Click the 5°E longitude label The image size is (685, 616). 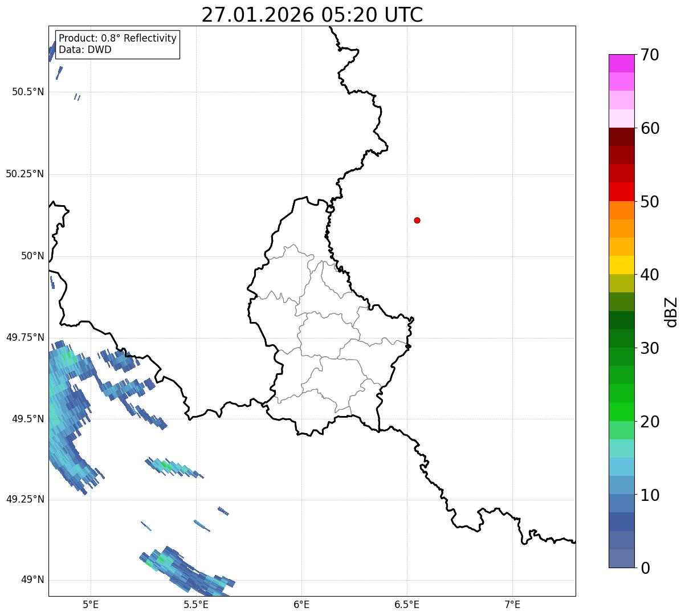tap(91, 604)
